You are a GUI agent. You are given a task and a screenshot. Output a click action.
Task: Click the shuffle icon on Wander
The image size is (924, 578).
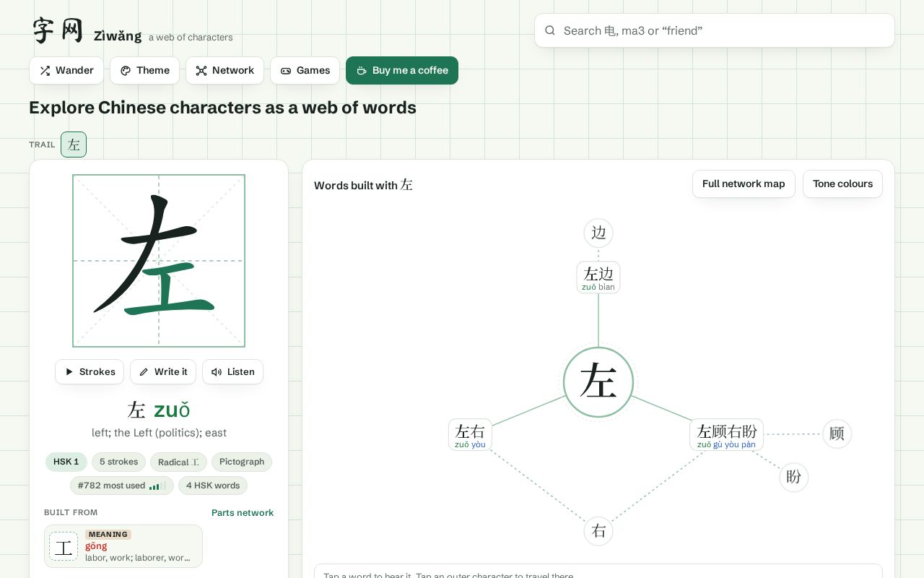45,71
